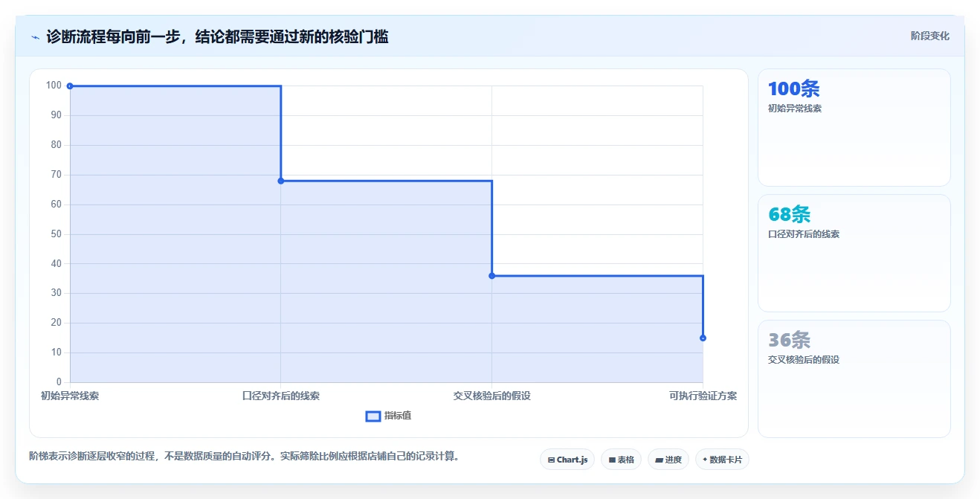Click y-axis tick label 0

59,382
